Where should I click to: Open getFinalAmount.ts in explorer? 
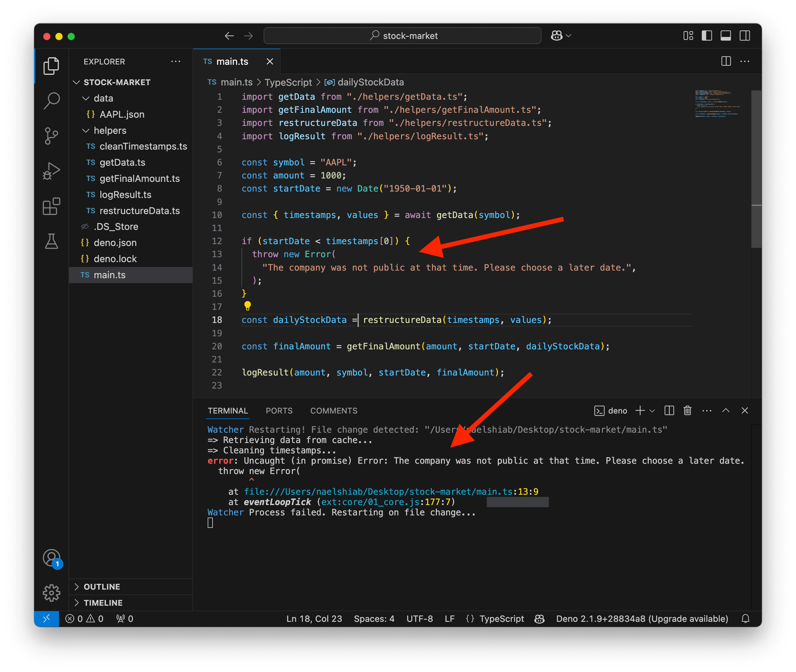(x=131, y=179)
